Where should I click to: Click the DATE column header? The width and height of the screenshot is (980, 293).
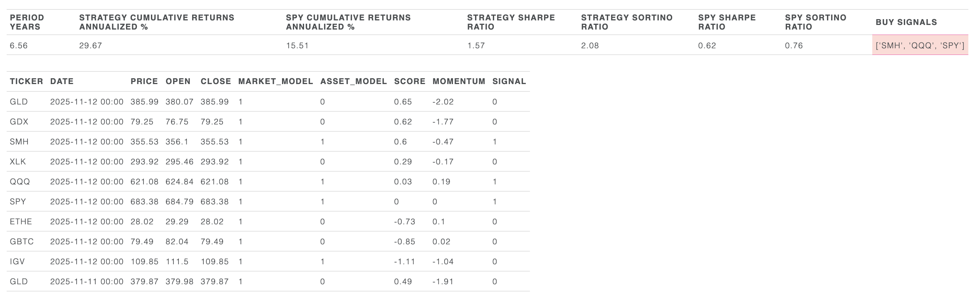pyautogui.click(x=62, y=81)
